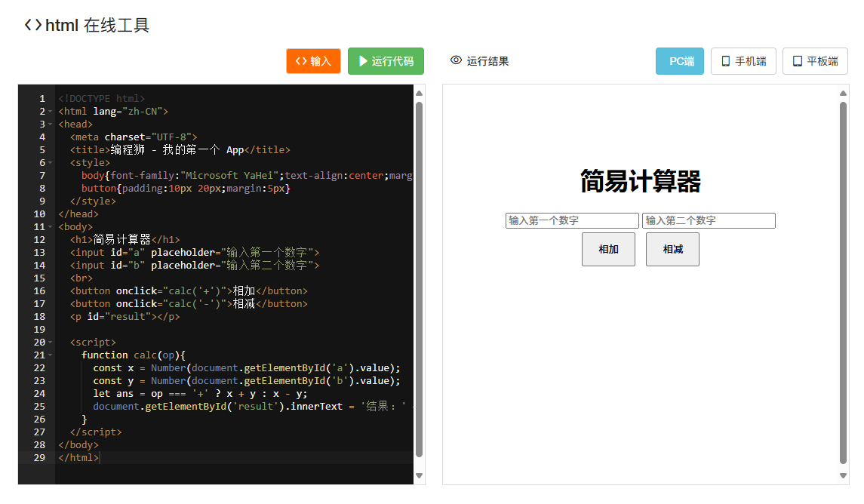Collapse the style fold arrow on line 6
The height and width of the screenshot is (504, 864).
(50, 163)
